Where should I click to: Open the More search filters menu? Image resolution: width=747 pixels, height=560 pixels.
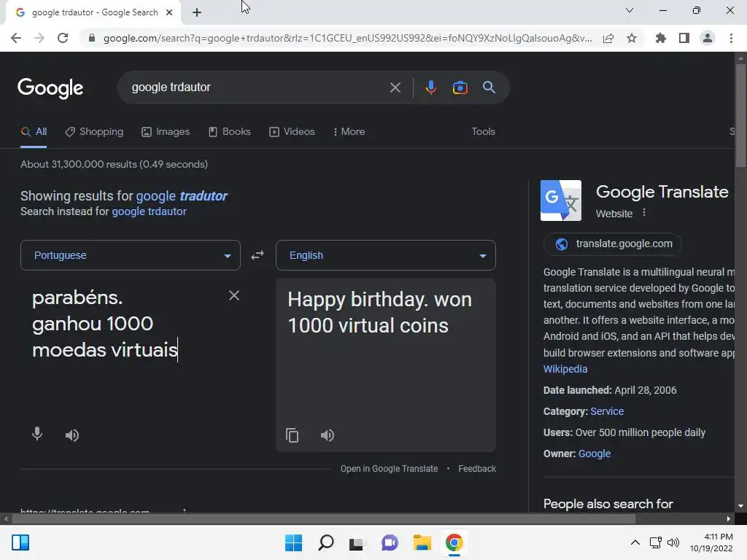(349, 132)
